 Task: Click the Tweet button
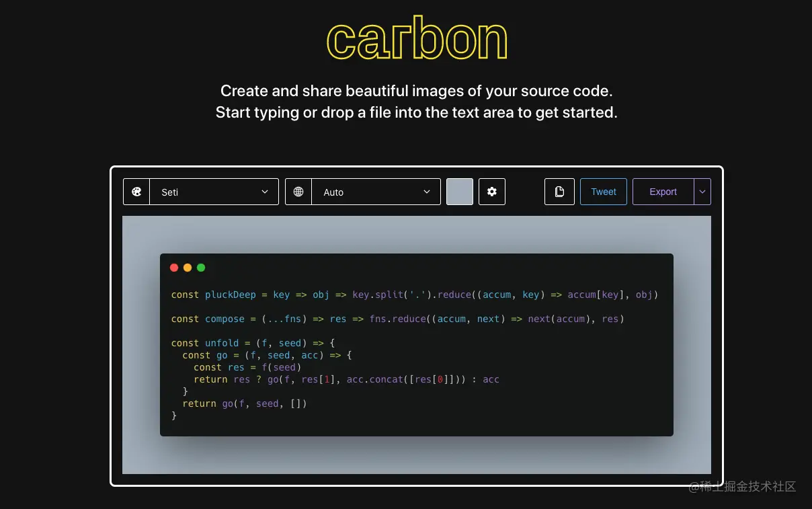pyautogui.click(x=604, y=192)
